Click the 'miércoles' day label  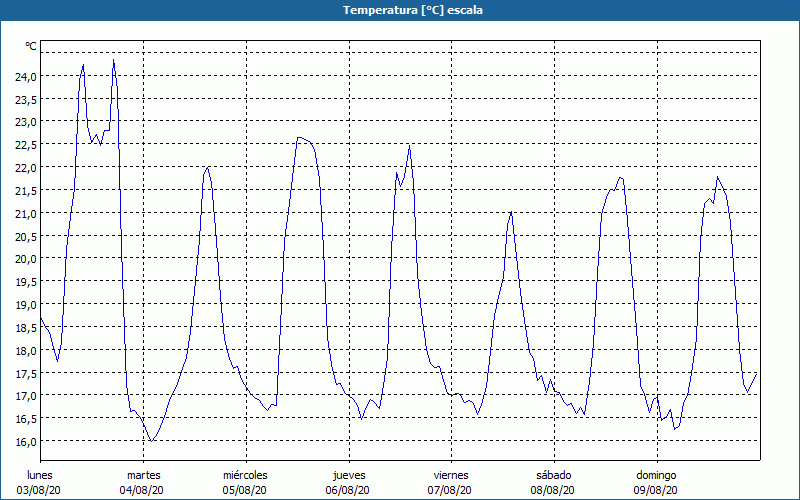point(245,475)
